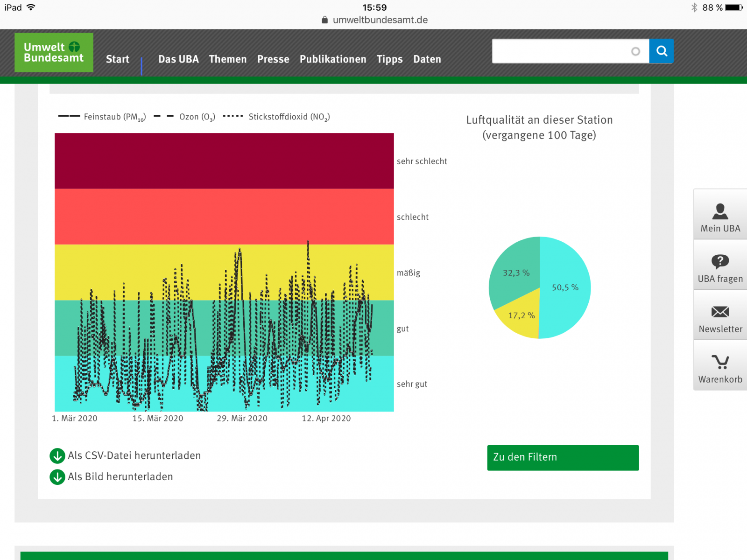Click the '29. Mär 2020' date label
The width and height of the screenshot is (747, 560).
(x=242, y=419)
